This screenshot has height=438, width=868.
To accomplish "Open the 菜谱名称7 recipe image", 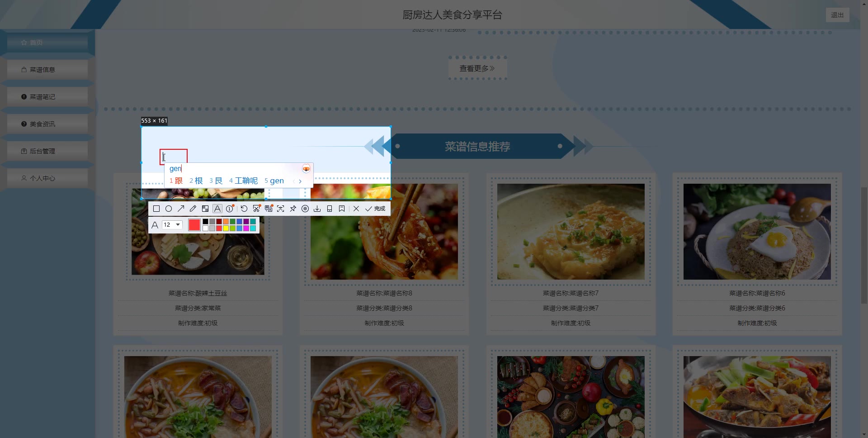I will [571, 232].
